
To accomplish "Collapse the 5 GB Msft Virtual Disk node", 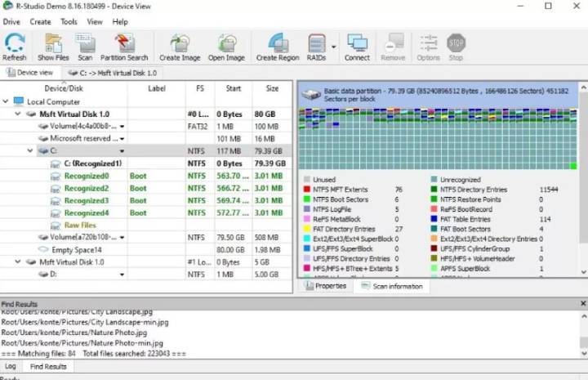I will click(x=18, y=262).
